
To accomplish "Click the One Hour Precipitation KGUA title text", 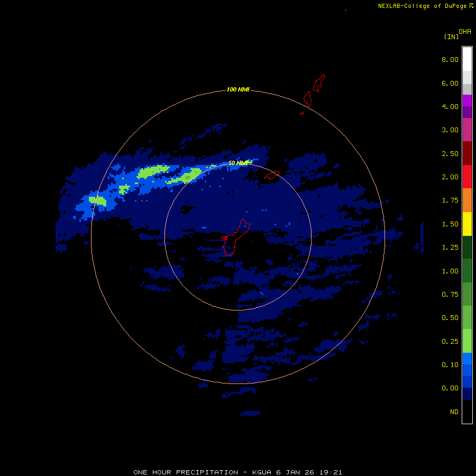I will point(237,472).
